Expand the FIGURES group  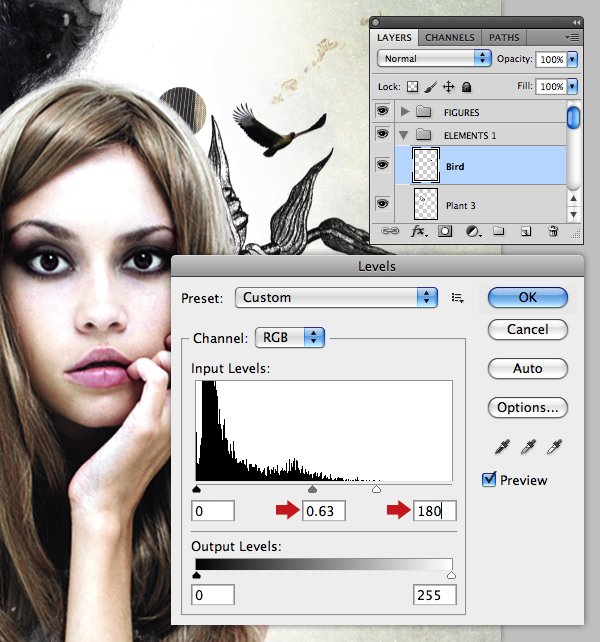tap(405, 111)
